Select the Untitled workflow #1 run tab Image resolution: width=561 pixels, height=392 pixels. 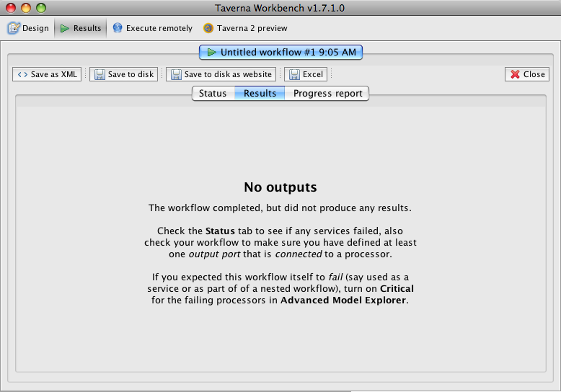[280, 52]
